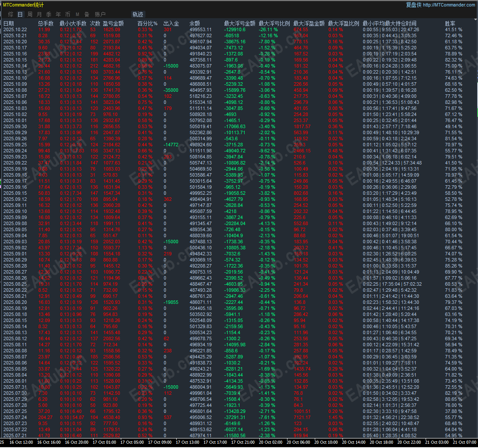Image resolution: width=478 pixels, height=448 pixels.
Task: Click the 2025.08.20 date cell
Action: coord(15,302)
